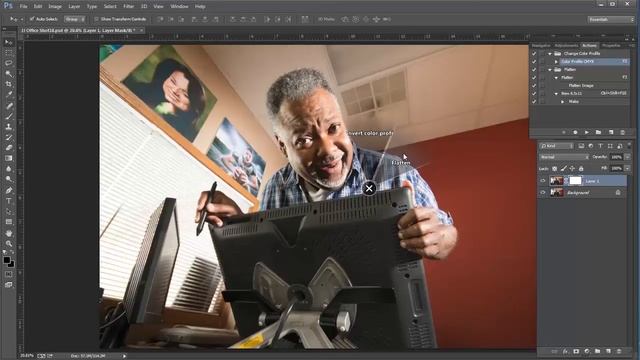
Task: Select the Quick Selection tool
Action: [x=8, y=74]
